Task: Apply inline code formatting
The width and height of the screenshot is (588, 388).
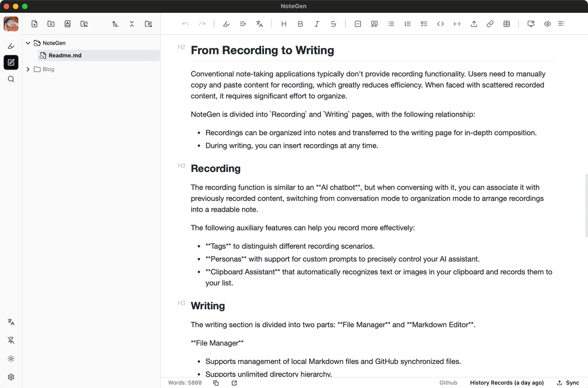Action: coord(440,24)
